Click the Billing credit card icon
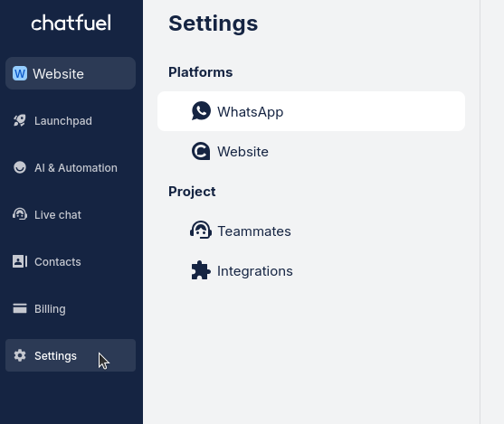Viewport: 504px width, 424px height. click(20, 308)
